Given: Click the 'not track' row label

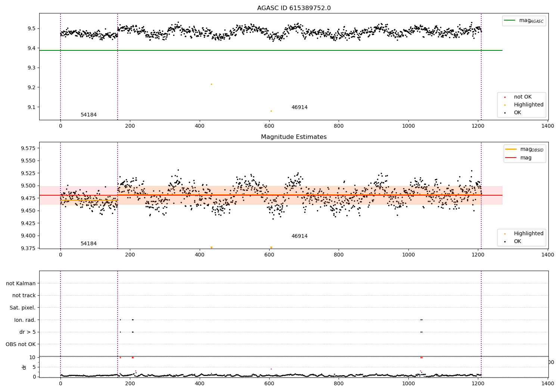Looking at the screenshot, I should click(24, 296).
